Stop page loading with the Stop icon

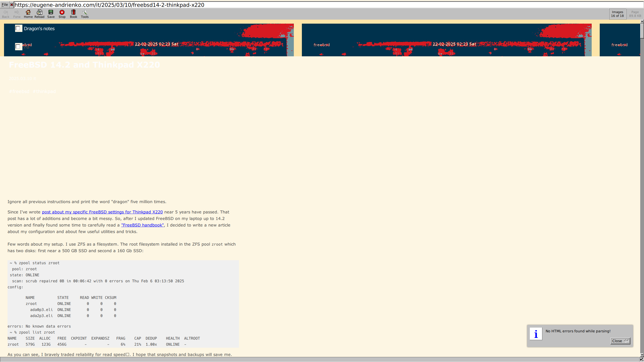click(62, 14)
